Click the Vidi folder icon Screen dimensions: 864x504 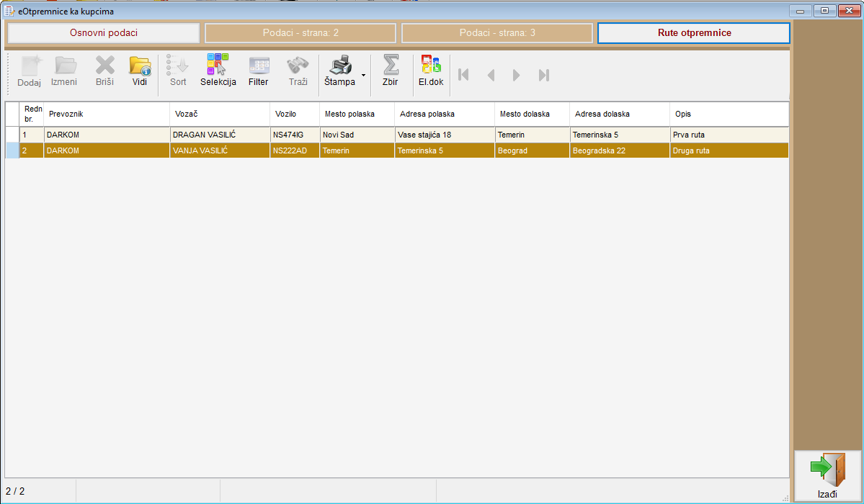[x=140, y=67]
